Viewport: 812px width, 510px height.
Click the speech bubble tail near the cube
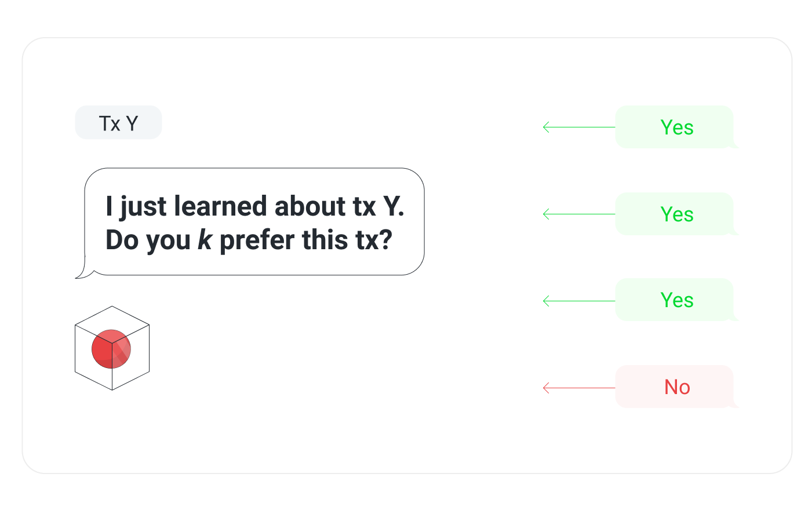tap(84, 271)
